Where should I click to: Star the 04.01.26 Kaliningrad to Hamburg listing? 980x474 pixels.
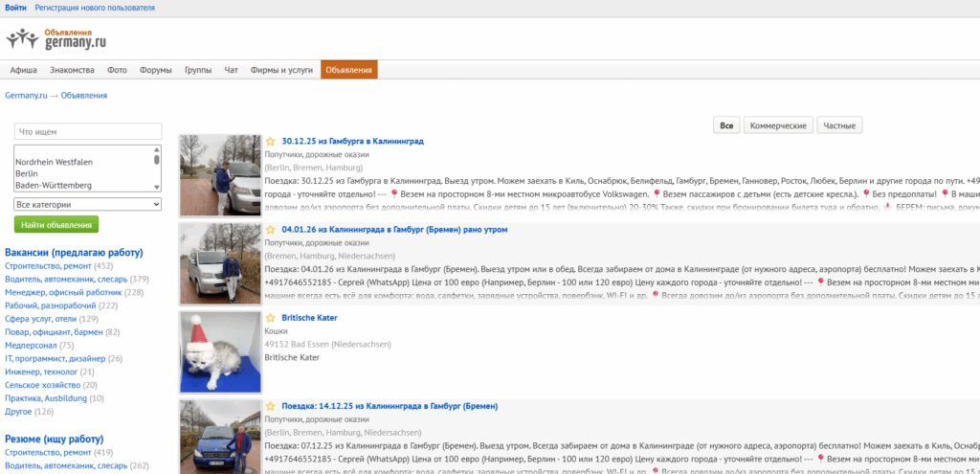click(x=271, y=230)
